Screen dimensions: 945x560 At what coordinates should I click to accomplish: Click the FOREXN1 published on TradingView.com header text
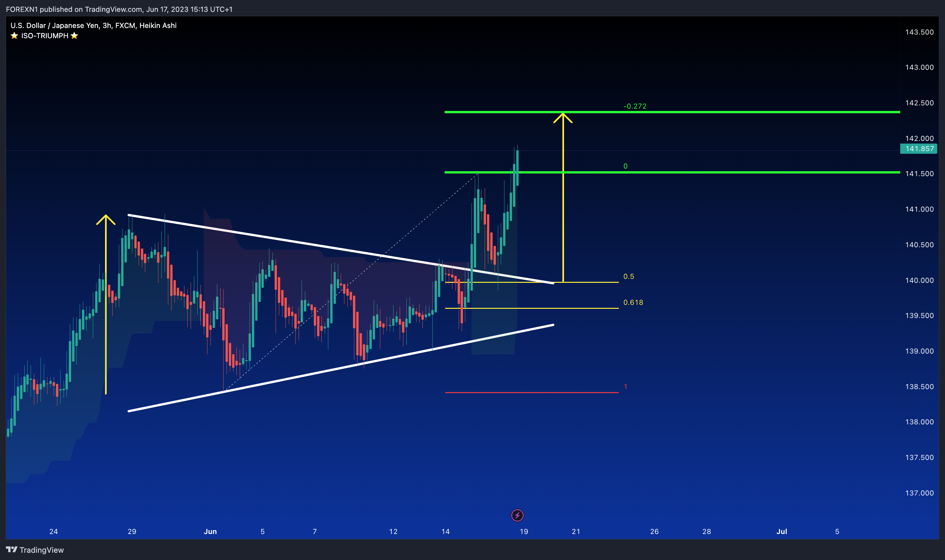[119, 9]
